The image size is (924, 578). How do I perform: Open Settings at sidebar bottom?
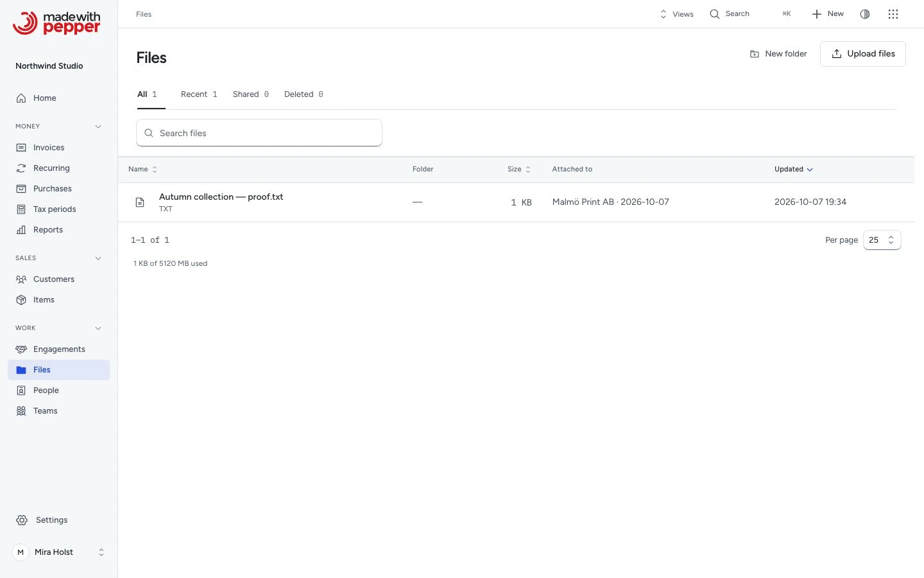click(x=58, y=520)
